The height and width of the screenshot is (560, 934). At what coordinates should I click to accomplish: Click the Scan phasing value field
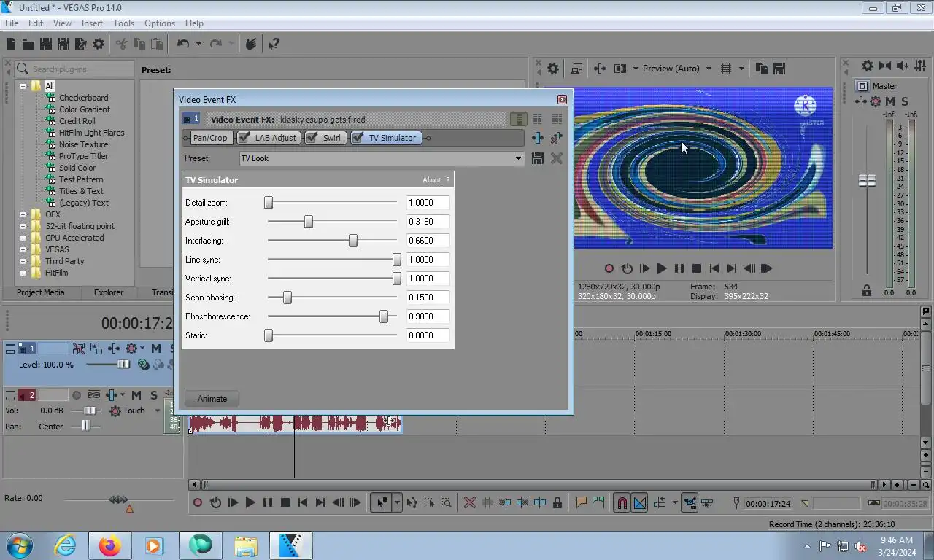point(428,297)
